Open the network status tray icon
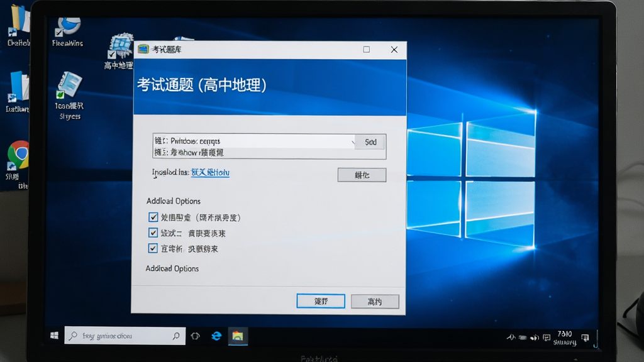The height and width of the screenshot is (362, 644). pyautogui.click(x=511, y=337)
